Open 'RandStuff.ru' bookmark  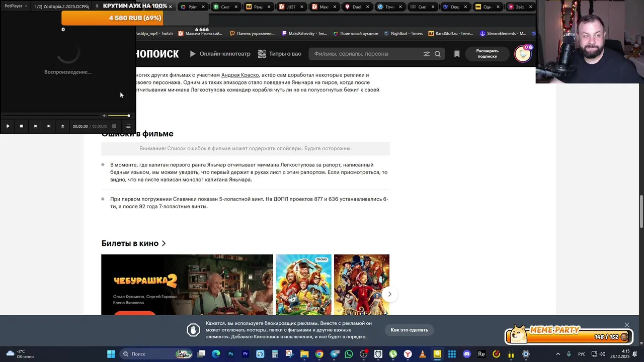[450, 34]
